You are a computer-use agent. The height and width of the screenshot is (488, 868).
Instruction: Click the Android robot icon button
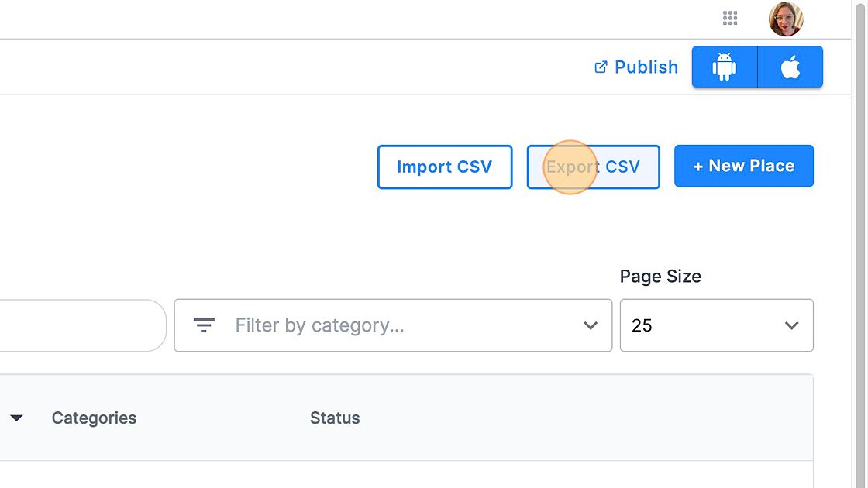click(x=724, y=67)
